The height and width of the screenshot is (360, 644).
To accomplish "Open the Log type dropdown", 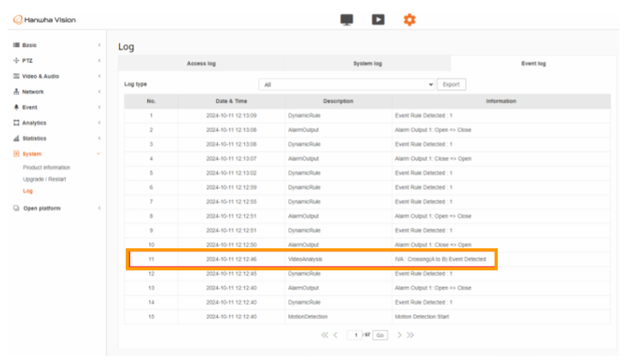I will [346, 85].
